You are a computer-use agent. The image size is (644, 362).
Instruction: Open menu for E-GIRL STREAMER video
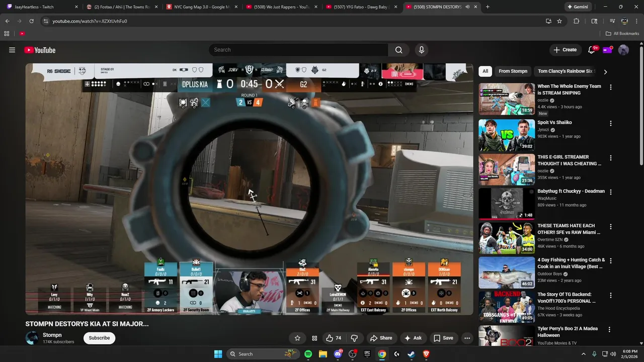click(x=611, y=157)
